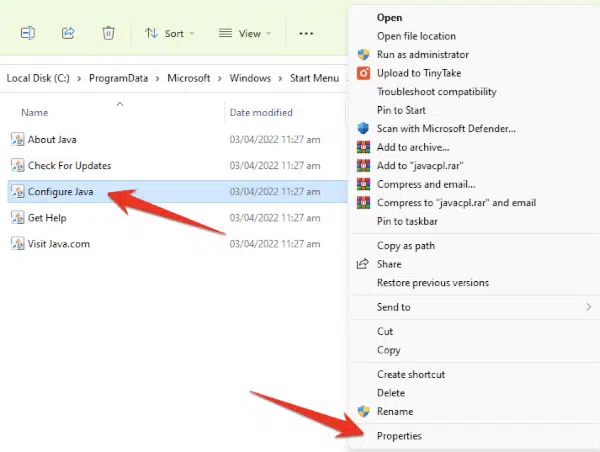
Task: Choose Add to "javacpl.rar"
Action: pos(420,166)
